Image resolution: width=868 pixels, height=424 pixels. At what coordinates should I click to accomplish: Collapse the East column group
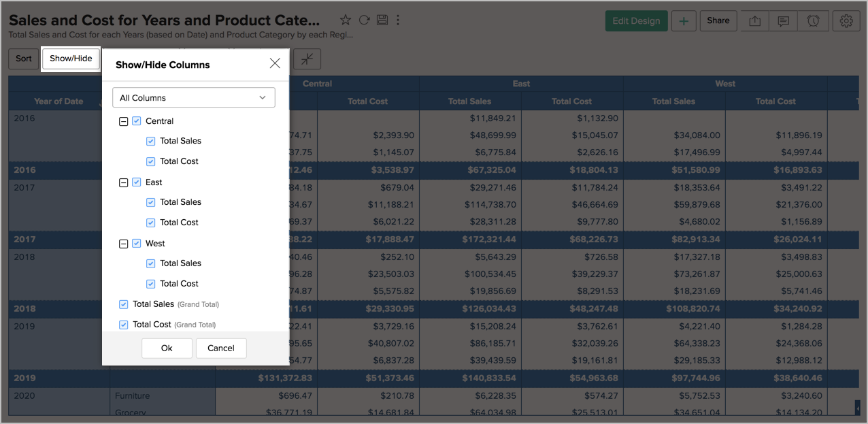[123, 182]
